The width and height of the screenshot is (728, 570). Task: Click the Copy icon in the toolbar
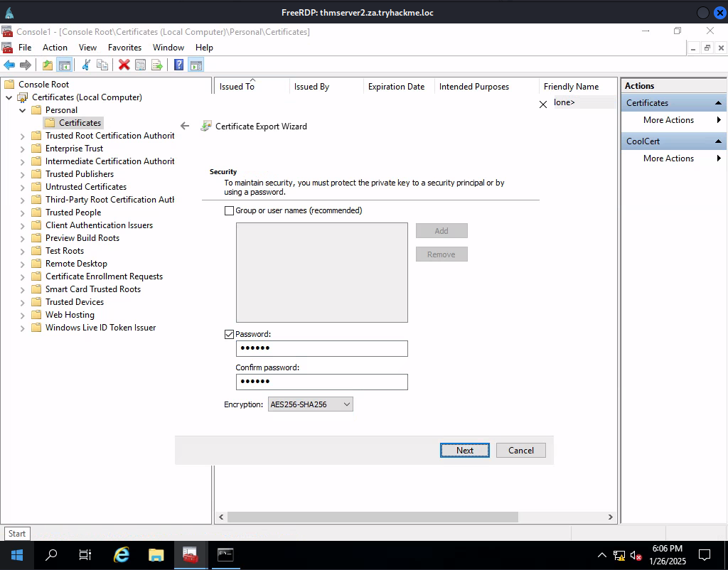click(102, 65)
